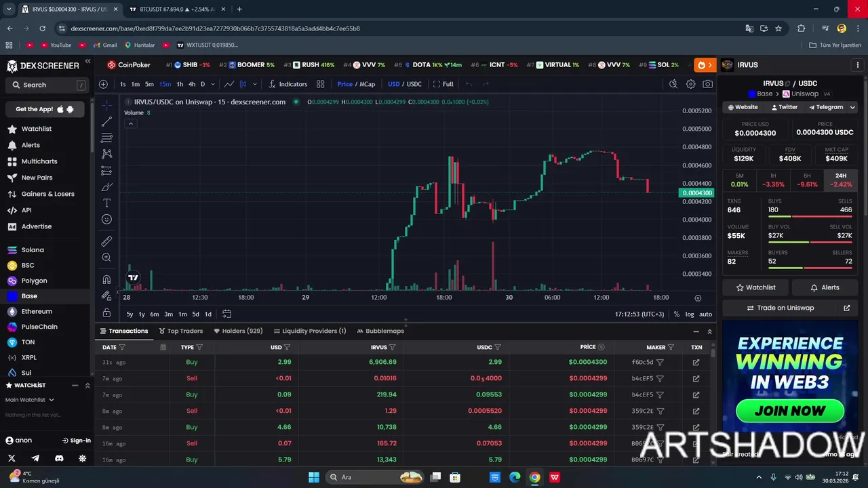
Task: Select the 24H stats period
Action: (841, 180)
